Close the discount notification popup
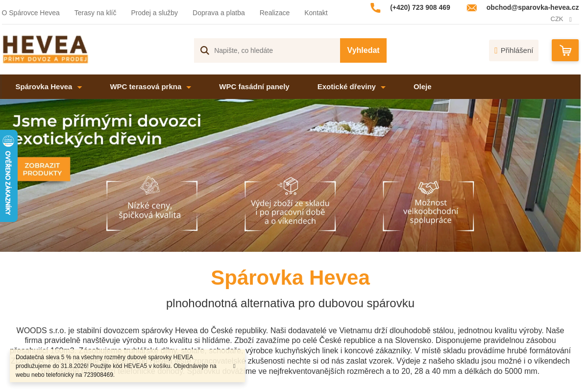 pyautogui.click(x=234, y=366)
